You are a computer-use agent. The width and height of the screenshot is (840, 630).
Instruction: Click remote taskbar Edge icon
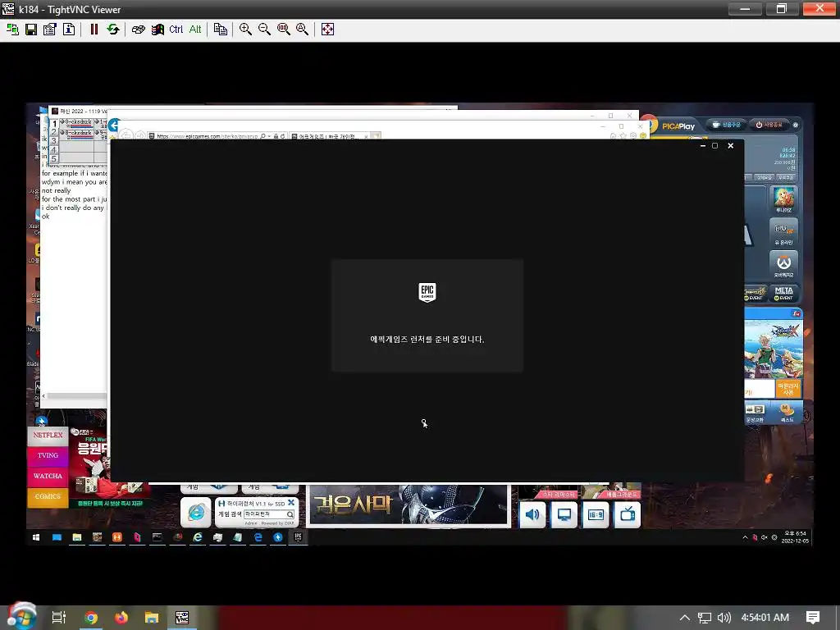tap(258, 537)
